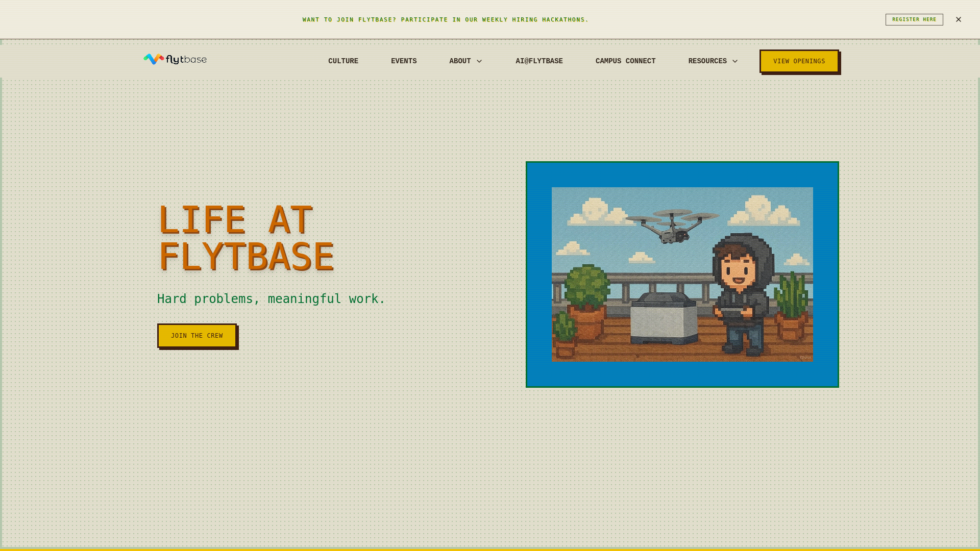This screenshot has height=551, width=980.
Task: Click the hiring hackathons announcement text
Action: (x=446, y=20)
